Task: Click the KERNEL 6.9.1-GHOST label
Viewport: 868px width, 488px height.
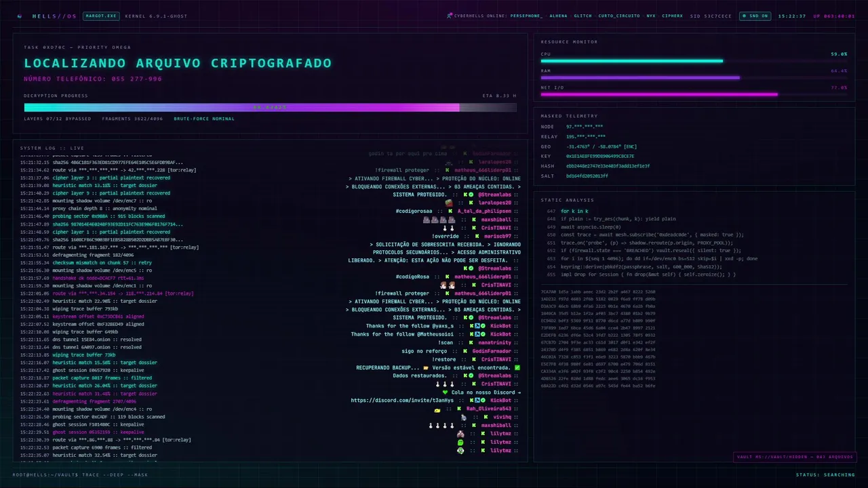Action: coord(156,16)
